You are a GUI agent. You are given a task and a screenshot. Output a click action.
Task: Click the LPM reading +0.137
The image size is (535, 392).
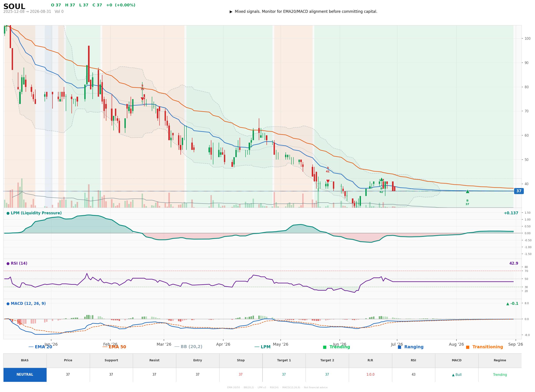click(511, 213)
